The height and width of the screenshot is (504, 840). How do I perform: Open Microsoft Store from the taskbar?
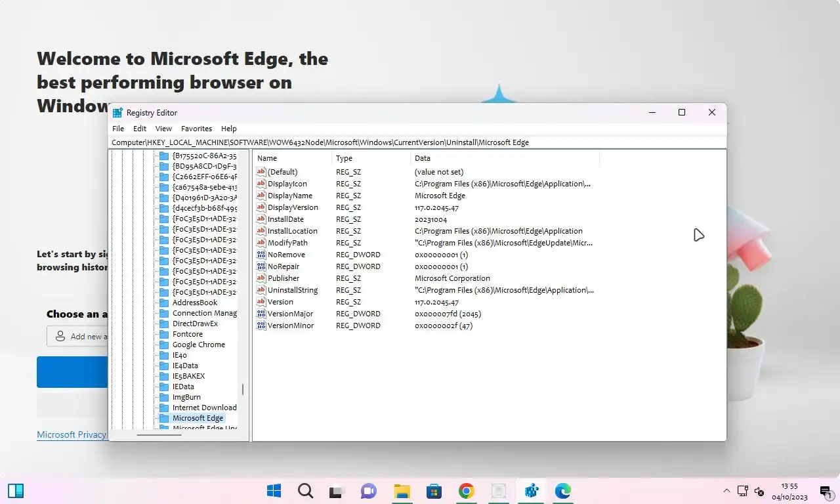(434, 491)
